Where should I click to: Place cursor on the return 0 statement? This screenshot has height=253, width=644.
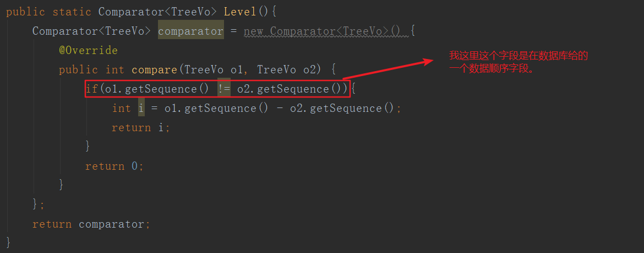pyautogui.click(x=114, y=166)
